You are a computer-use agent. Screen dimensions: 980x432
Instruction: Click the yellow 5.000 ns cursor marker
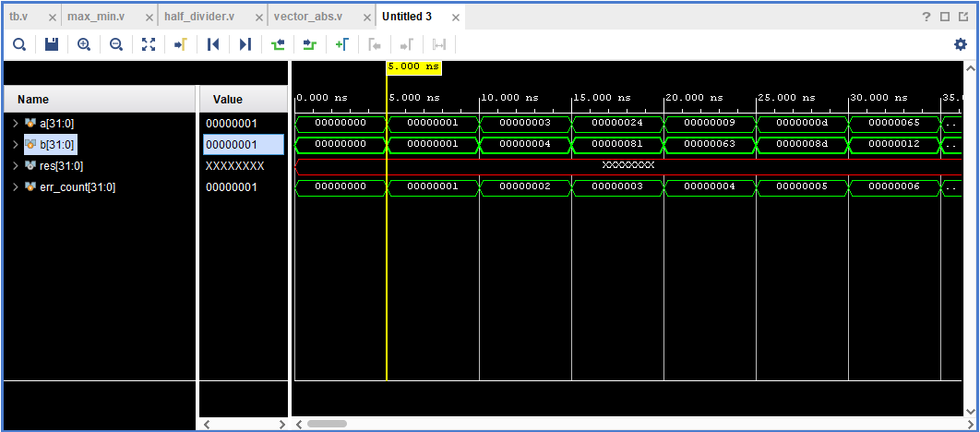[x=413, y=67]
